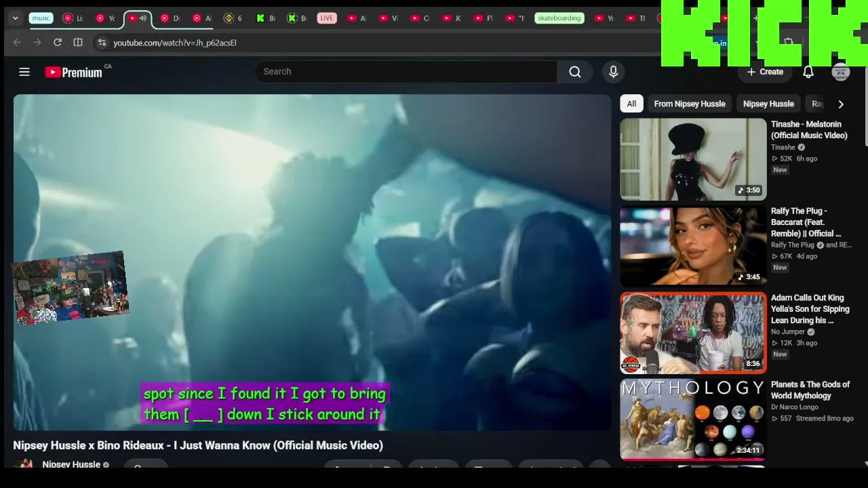Viewport: 868px width, 488px height.
Task: Click "Ralfy The Plug - Baccarat" title
Action: coord(806,222)
